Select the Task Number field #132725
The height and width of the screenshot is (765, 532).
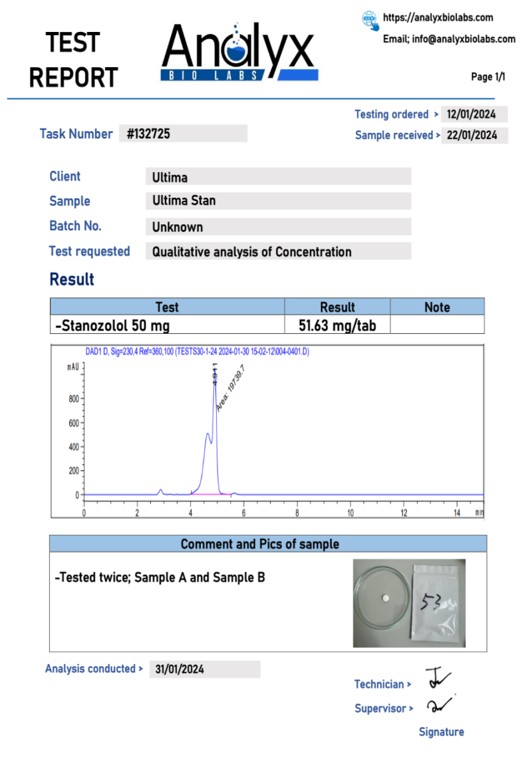[183, 134]
